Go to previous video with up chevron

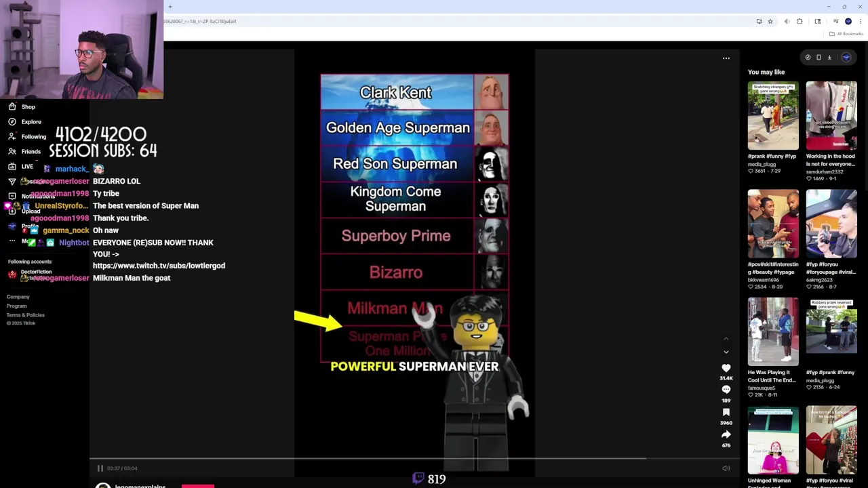coord(726,339)
